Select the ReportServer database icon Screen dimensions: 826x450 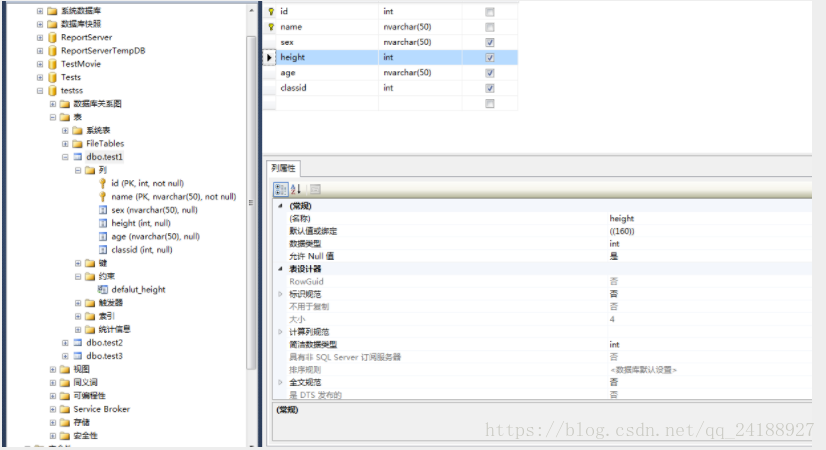pyautogui.click(x=52, y=37)
